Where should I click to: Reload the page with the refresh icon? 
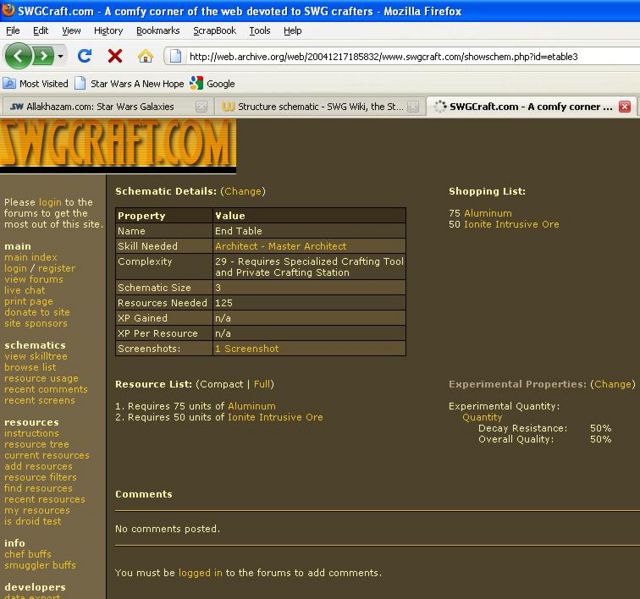click(85, 56)
